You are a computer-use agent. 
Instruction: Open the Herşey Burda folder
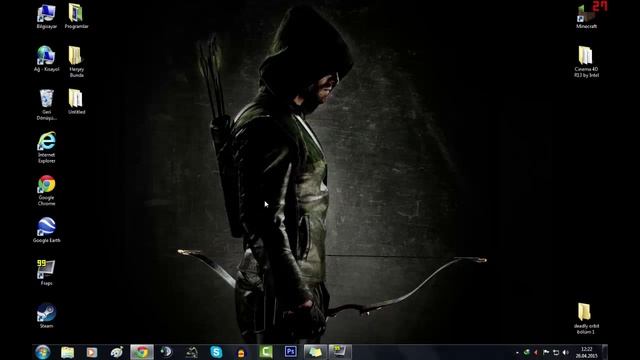click(x=76, y=61)
